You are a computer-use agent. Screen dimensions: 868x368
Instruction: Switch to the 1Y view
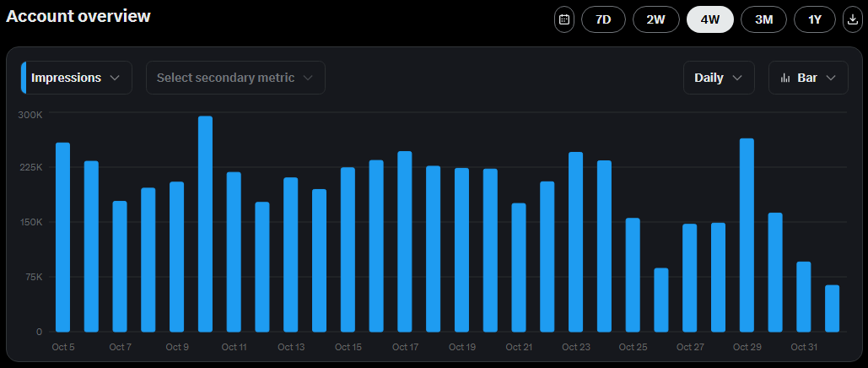[x=814, y=19]
